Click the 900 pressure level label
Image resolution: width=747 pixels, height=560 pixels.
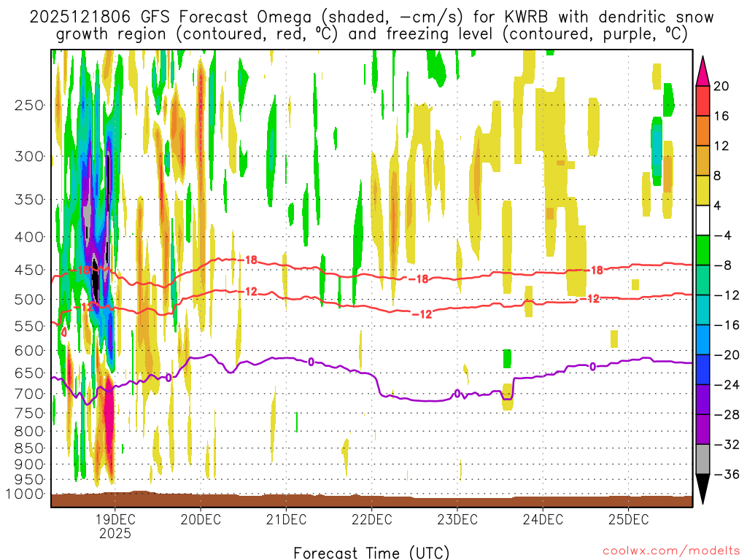(29, 464)
